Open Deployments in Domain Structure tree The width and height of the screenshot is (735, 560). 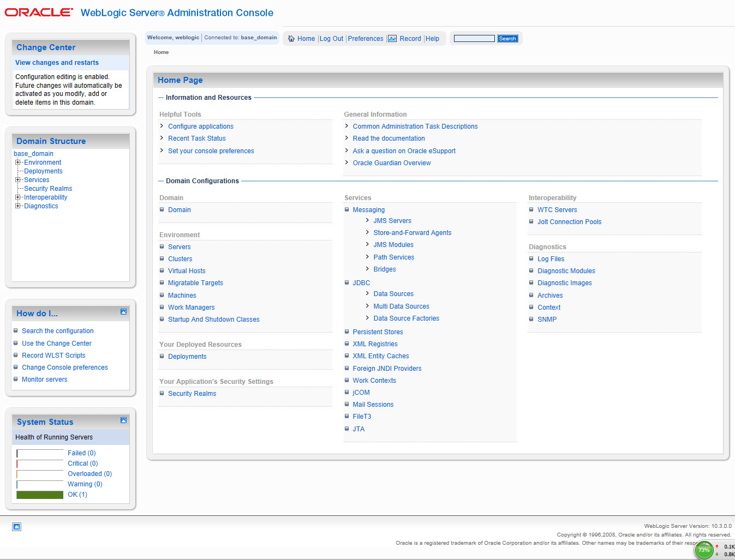(43, 171)
